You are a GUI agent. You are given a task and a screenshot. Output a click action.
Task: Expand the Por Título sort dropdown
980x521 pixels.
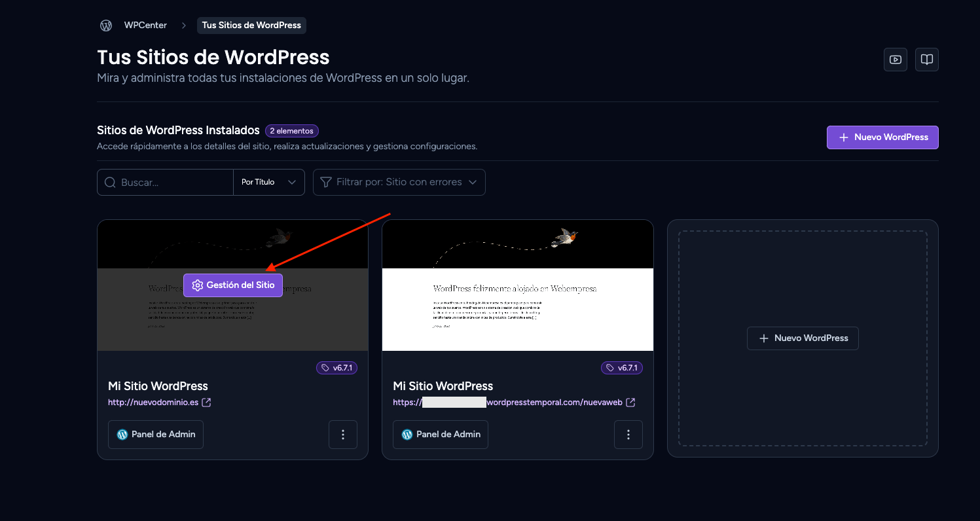(269, 182)
